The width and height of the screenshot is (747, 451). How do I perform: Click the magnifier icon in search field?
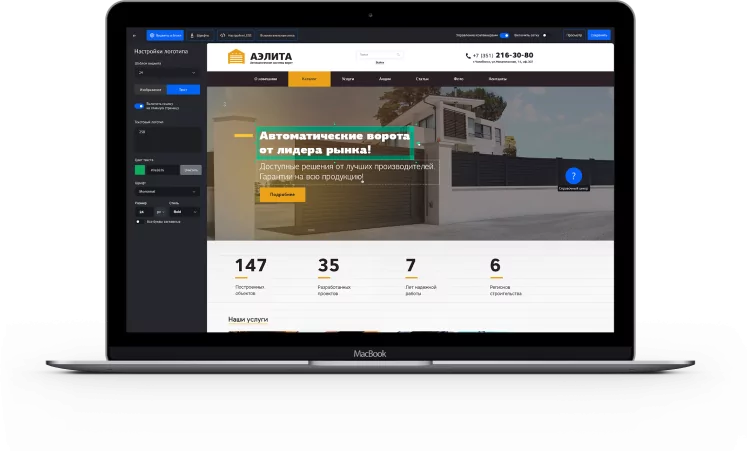[398, 54]
